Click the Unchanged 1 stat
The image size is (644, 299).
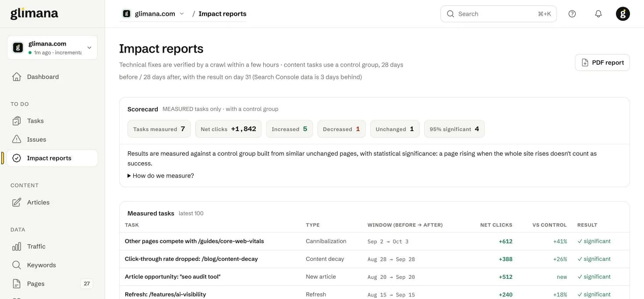tap(395, 129)
